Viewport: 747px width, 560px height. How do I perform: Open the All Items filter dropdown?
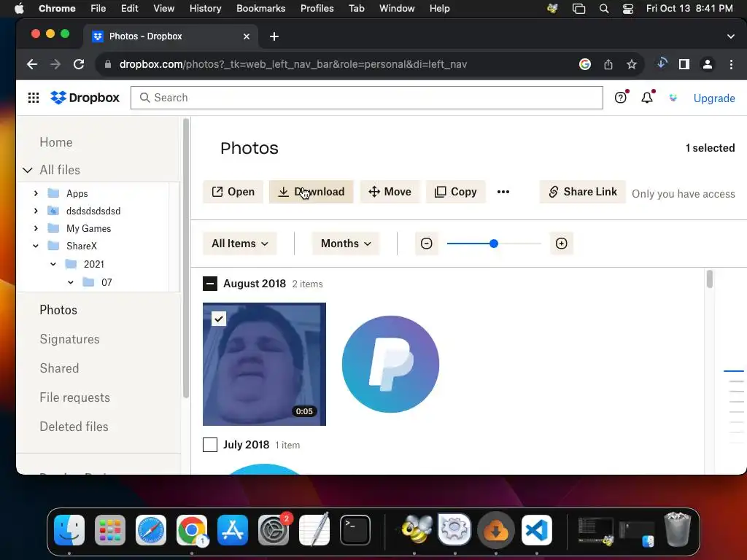240,244
